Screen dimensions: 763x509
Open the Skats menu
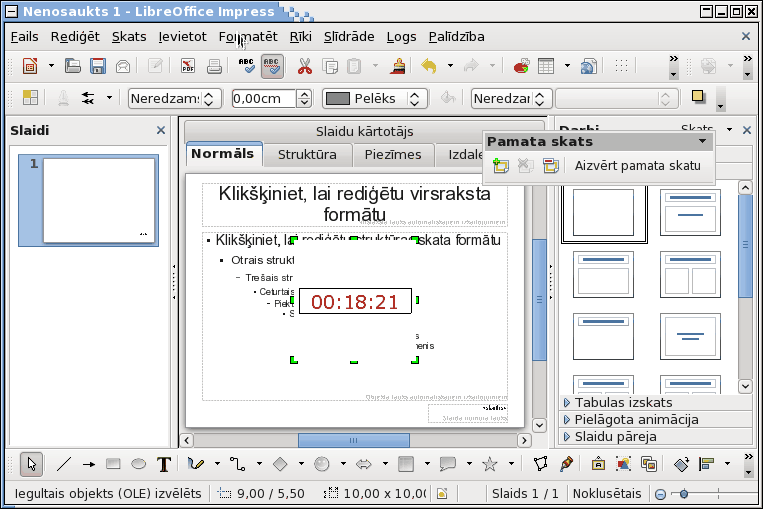click(x=129, y=37)
